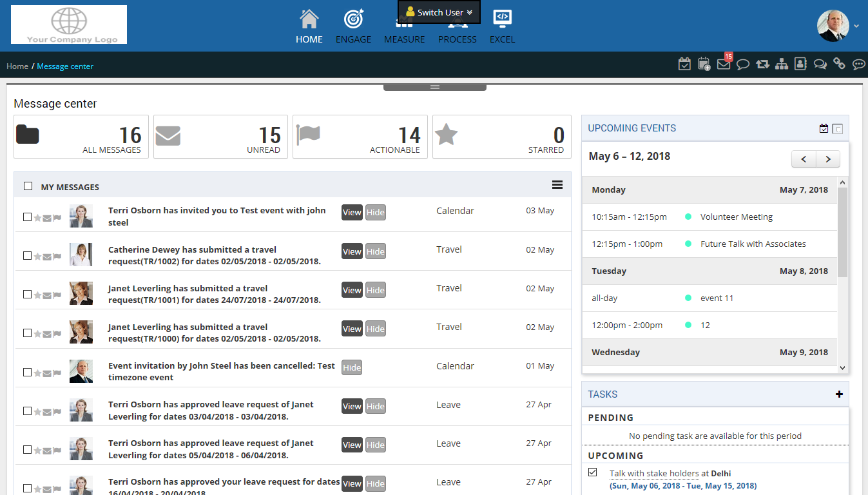Open the user profile avatar
Viewport: 868px width, 495px height.
tap(833, 26)
